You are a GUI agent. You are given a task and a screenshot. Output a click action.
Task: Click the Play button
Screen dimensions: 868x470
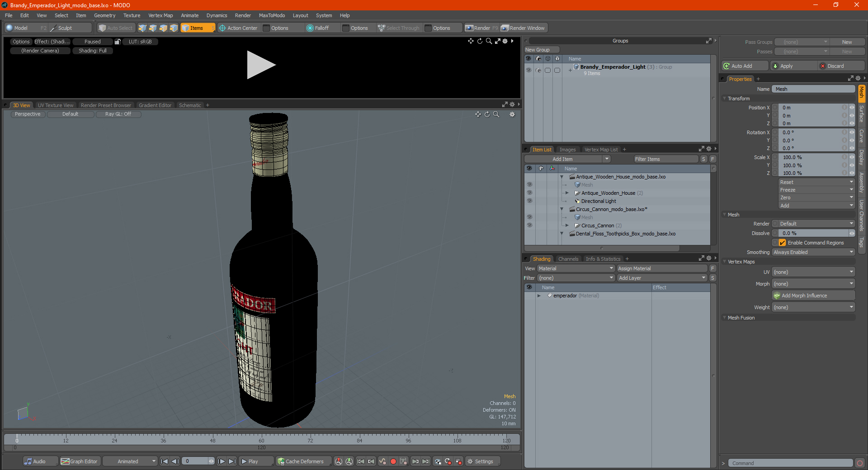pos(255,461)
